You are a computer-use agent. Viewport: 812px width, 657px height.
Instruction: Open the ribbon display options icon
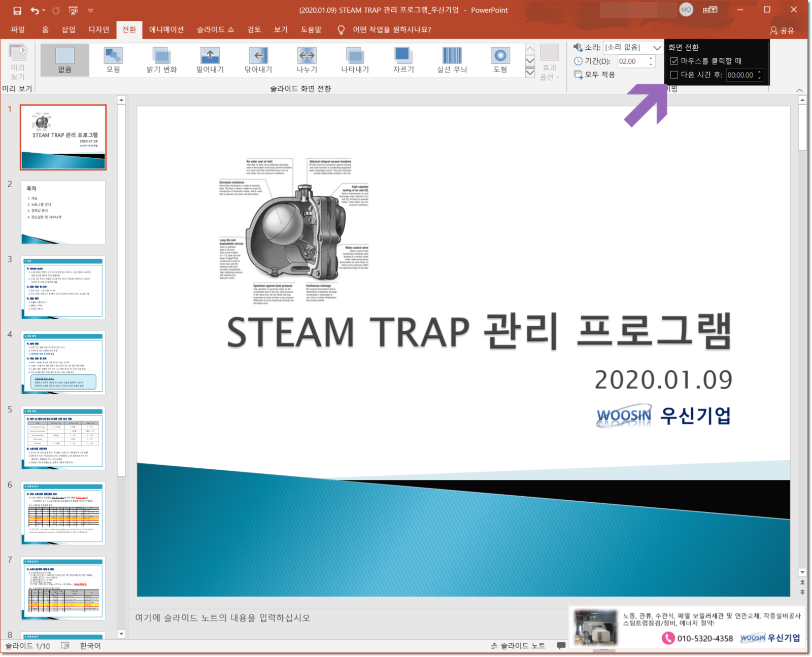pos(710,10)
